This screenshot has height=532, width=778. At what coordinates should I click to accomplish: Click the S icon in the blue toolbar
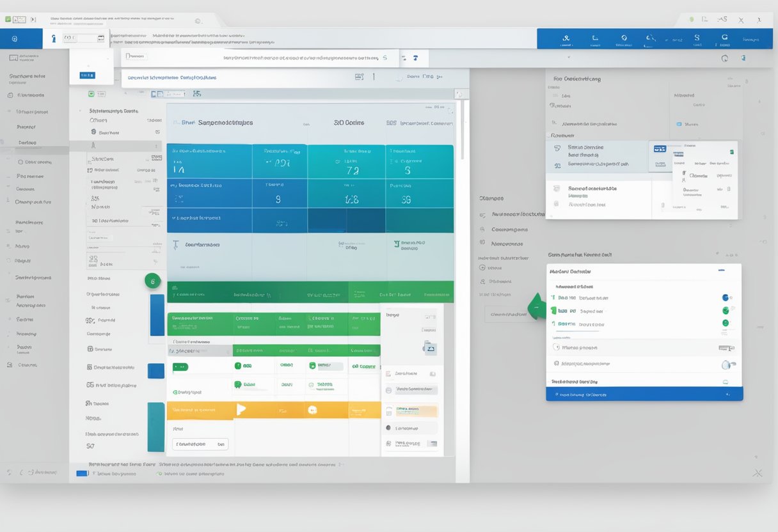[697, 39]
